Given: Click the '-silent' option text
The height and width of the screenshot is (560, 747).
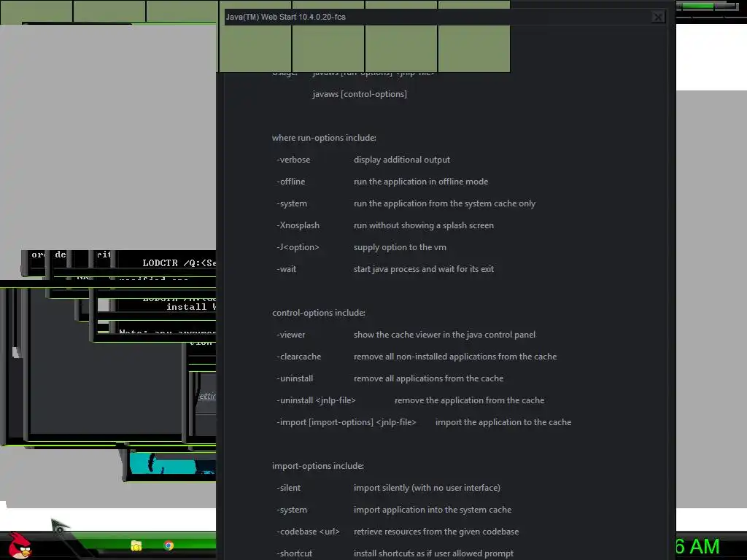Looking at the screenshot, I should (x=288, y=489).
